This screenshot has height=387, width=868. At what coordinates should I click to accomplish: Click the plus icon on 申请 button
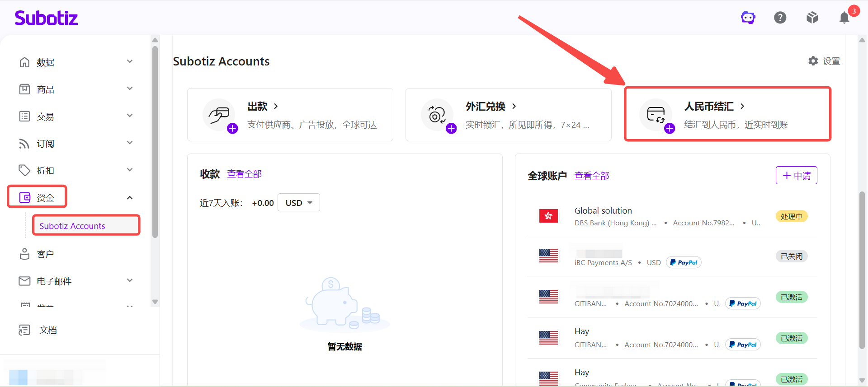coord(787,176)
